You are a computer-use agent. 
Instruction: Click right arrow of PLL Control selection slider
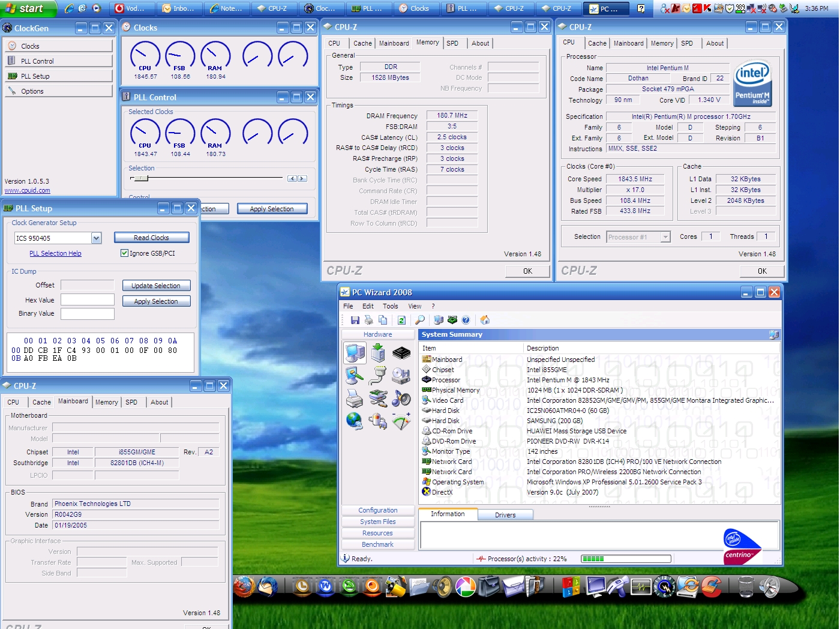pos(302,178)
